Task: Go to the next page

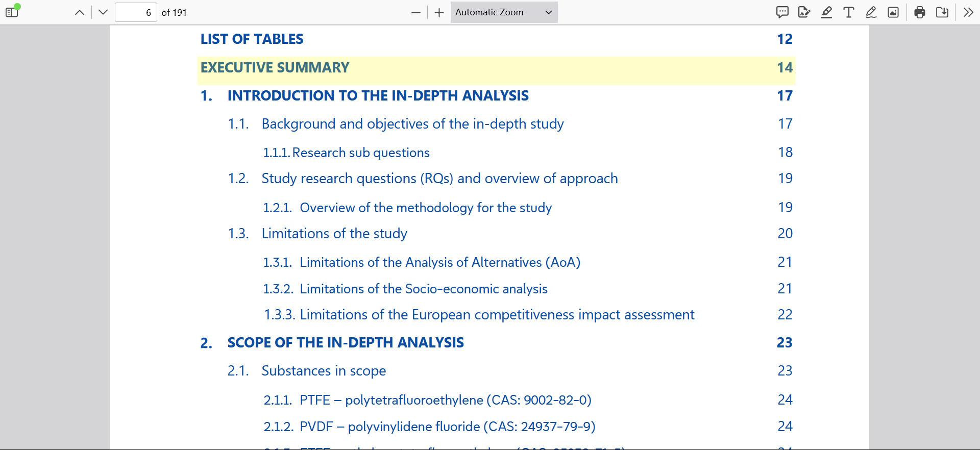Action: tap(103, 13)
